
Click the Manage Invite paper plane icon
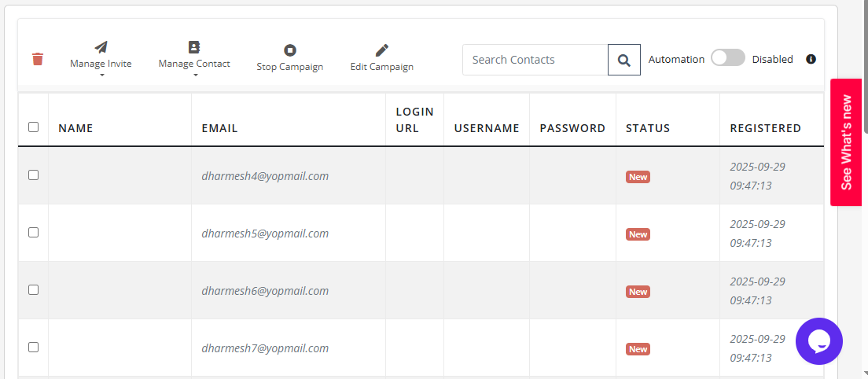101,47
